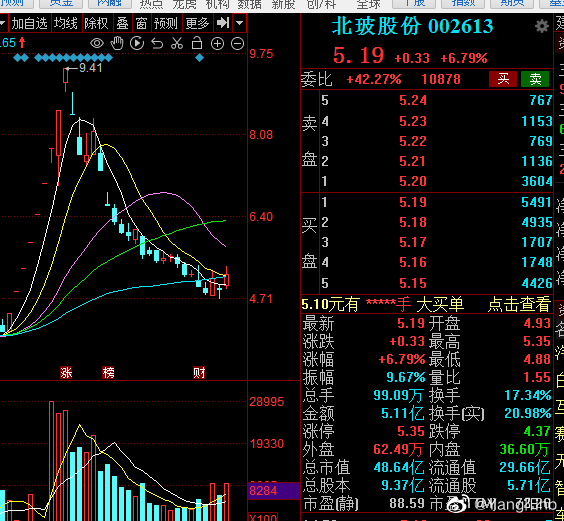The height and width of the screenshot is (521, 564).
Task: Click the 榜 marker under the chart
Action: click(108, 373)
